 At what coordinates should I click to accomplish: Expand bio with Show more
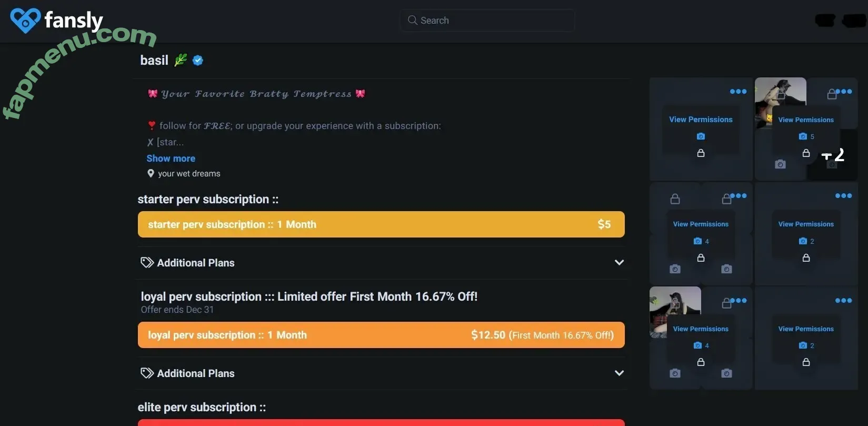171,158
